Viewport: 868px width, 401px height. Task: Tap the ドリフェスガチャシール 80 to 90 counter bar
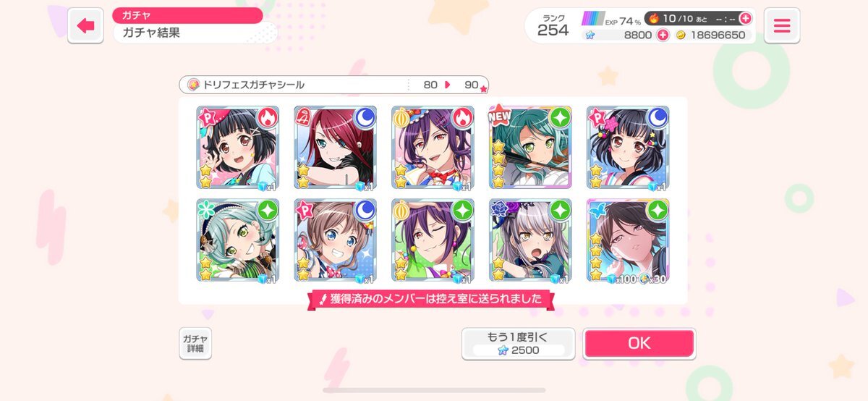pyautogui.click(x=333, y=85)
